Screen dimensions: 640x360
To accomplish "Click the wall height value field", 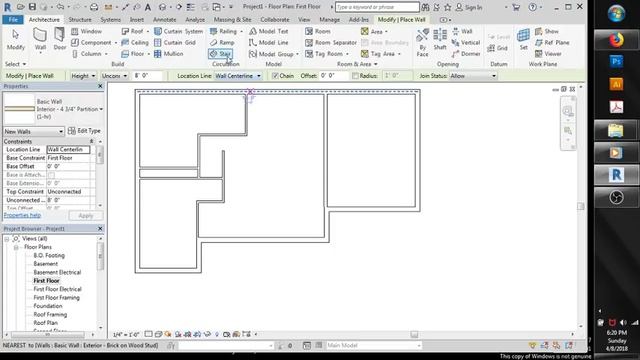I will (x=148, y=76).
